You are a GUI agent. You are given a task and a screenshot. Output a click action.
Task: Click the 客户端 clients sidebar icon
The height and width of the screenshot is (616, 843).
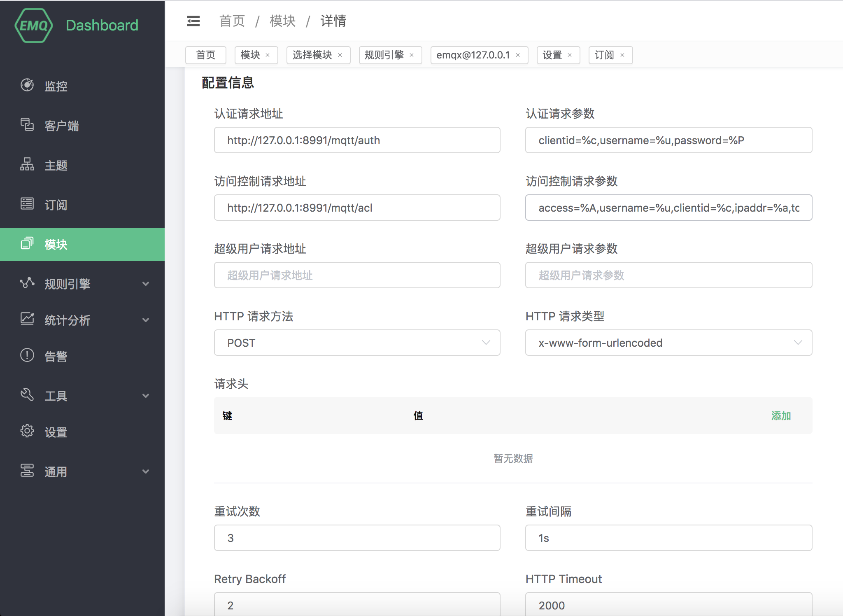point(27,125)
